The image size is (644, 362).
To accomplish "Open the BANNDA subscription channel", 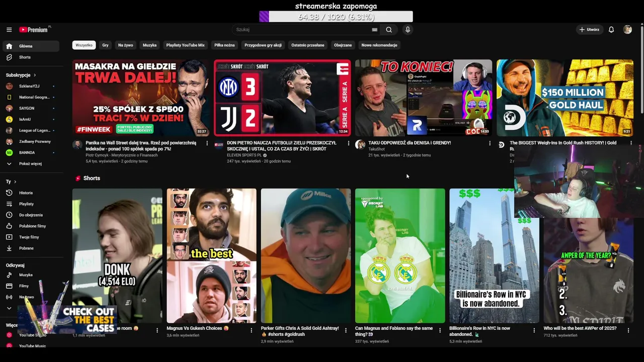I will pos(30,152).
